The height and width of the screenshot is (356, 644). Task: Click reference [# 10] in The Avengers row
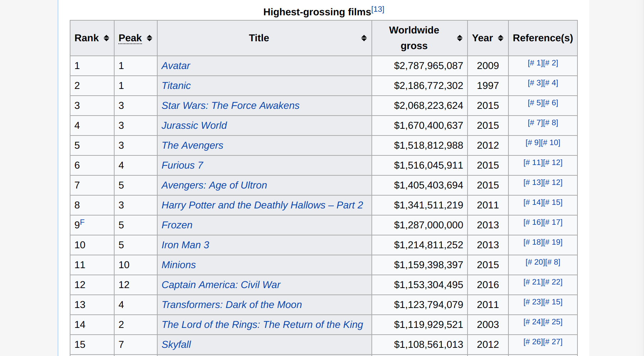click(551, 143)
